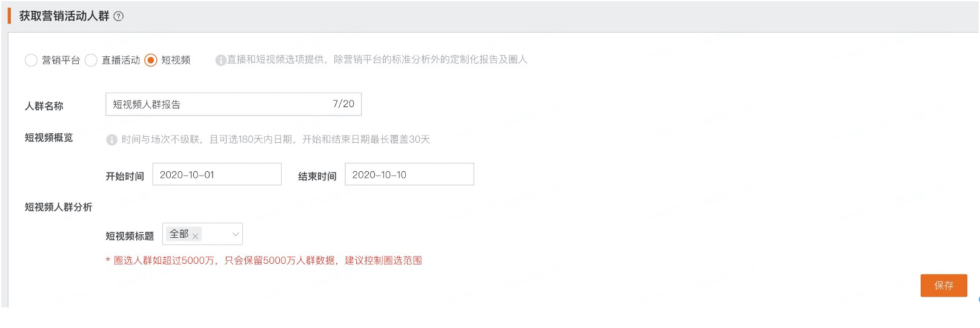Click the info icon before 直播和短视频选项提供 hint
The image size is (980, 328).
220,60
